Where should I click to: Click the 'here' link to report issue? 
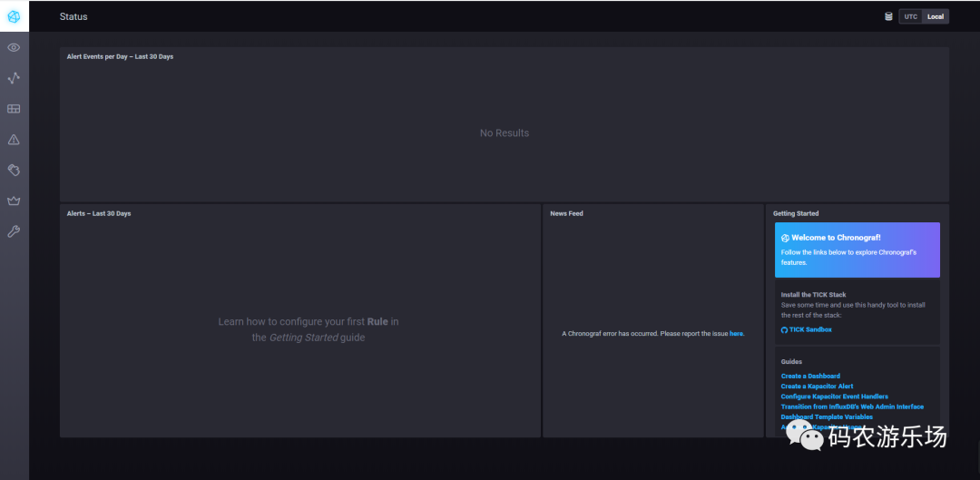[736, 334]
